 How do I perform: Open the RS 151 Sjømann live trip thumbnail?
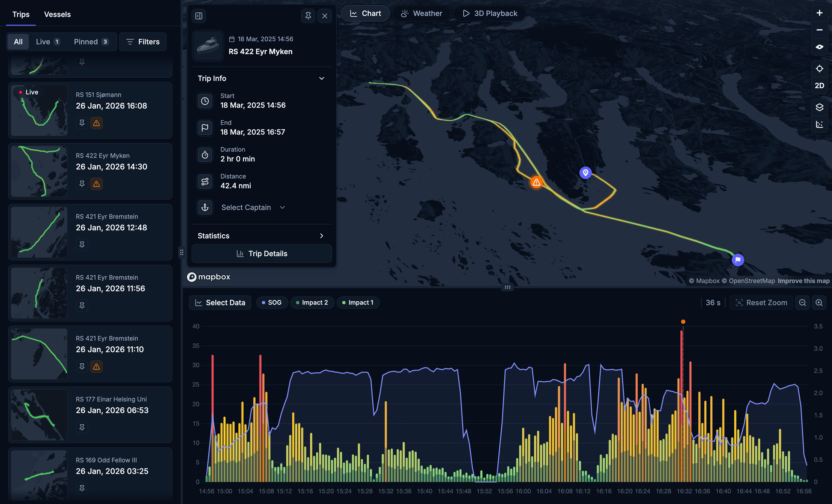(x=39, y=110)
